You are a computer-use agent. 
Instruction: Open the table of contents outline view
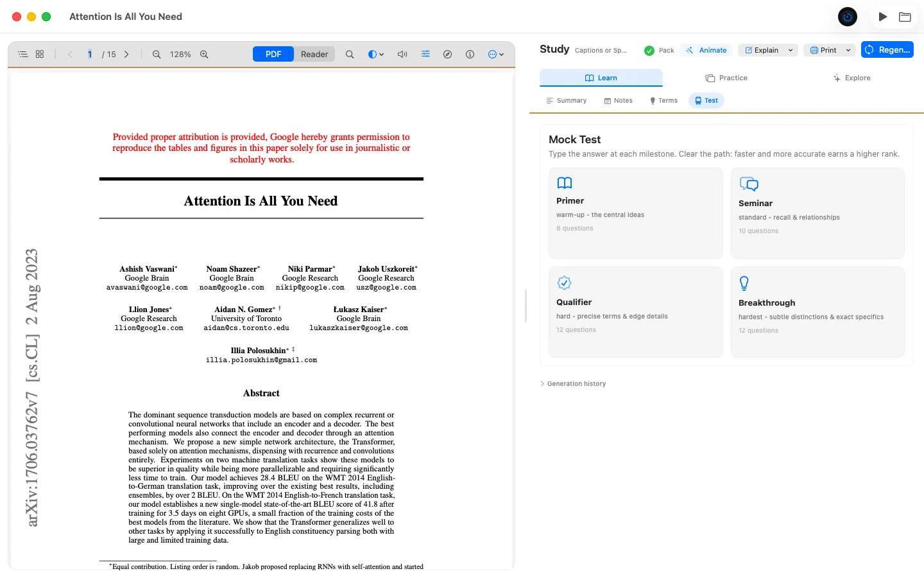pos(23,55)
